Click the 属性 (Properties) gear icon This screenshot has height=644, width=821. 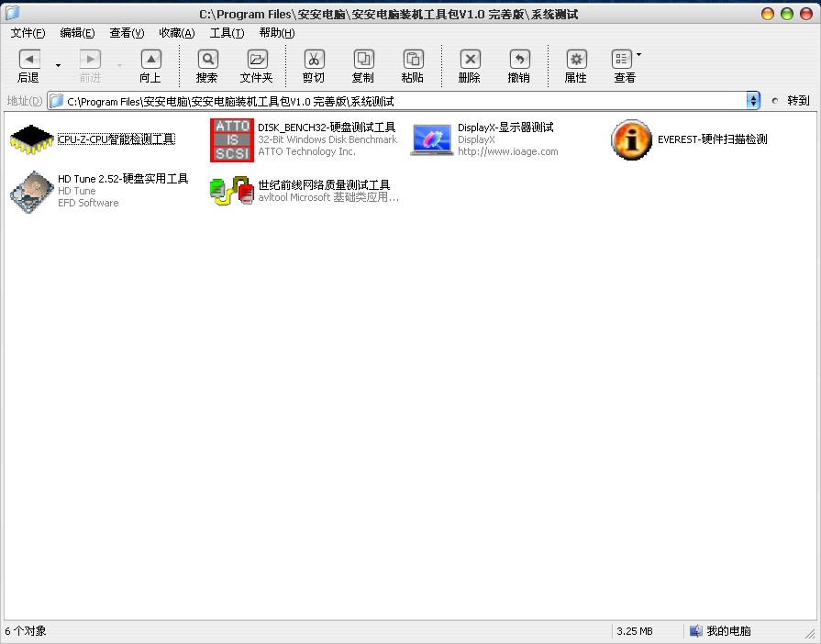(576, 60)
